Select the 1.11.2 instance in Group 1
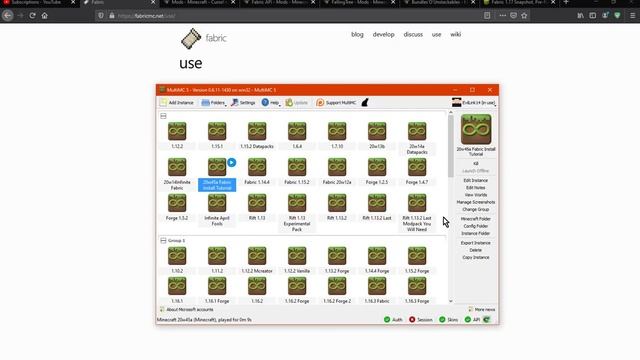640x360 pixels. tap(217, 260)
